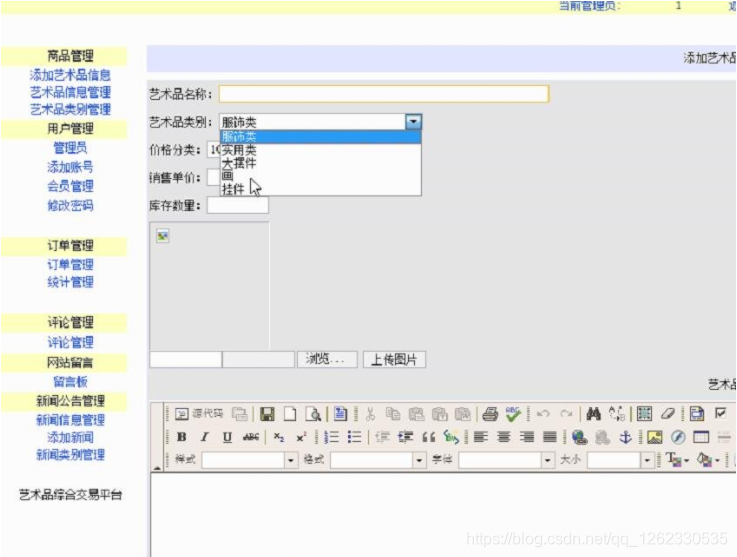Screen dimensions: 737x557
Task: Click the Paste clipboard icon
Action: (x=416, y=414)
